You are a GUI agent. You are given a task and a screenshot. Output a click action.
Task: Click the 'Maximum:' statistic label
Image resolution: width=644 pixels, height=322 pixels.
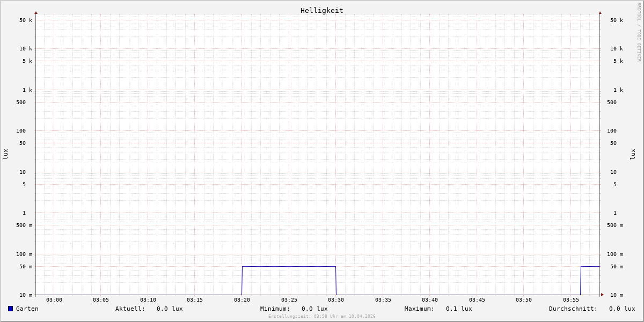click(x=420, y=309)
